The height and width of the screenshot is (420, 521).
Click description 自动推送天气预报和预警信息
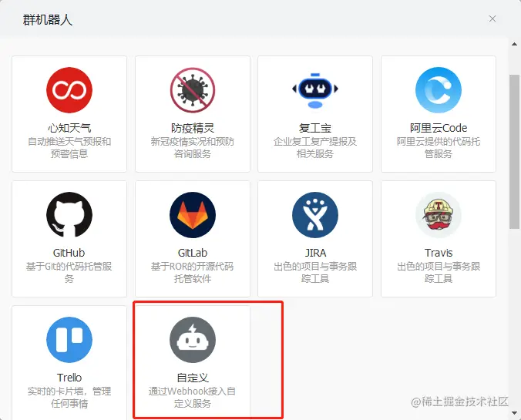point(69,147)
